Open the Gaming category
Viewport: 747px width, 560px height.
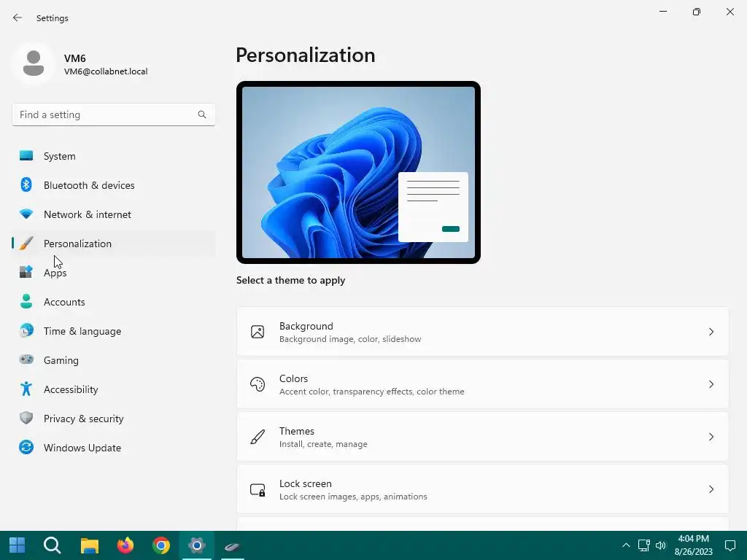click(113, 360)
